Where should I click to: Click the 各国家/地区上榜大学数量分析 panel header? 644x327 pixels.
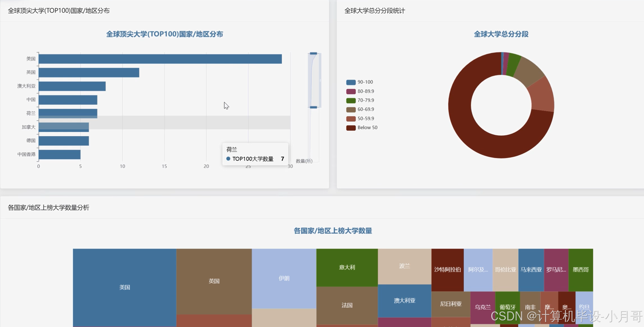(x=48, y=208)
